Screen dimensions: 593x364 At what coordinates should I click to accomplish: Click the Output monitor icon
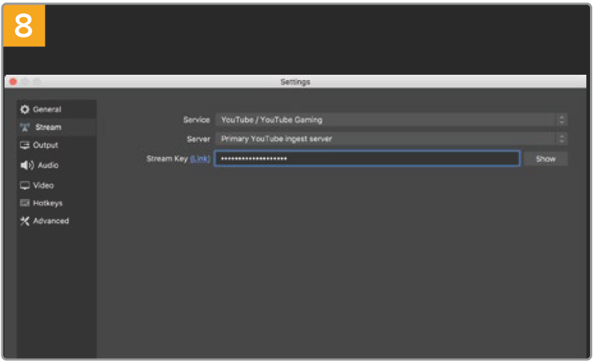tap(25, 145)
